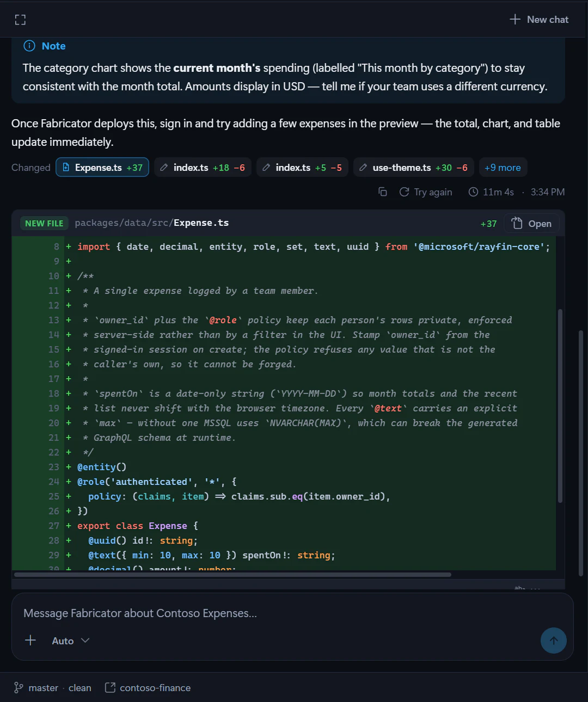Select the Expense.ts +37 changed file chip
The image size is (588, 702).
[102, 168]
